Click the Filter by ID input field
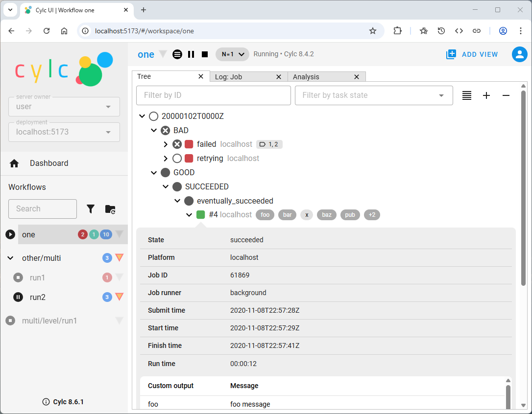Viewport: 532px width, 414px height. pos(213,95)
